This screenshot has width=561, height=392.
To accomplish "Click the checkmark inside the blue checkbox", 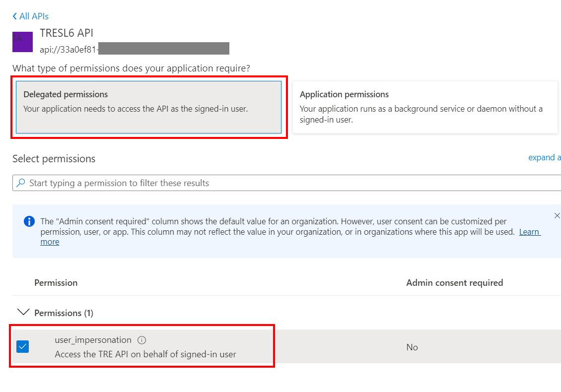I will tap(22, 347).
